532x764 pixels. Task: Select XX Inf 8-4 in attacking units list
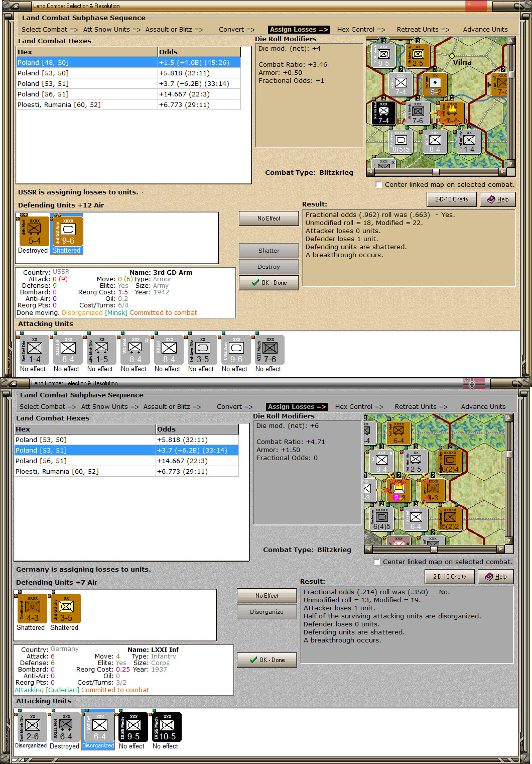click(x=168, y=350)
